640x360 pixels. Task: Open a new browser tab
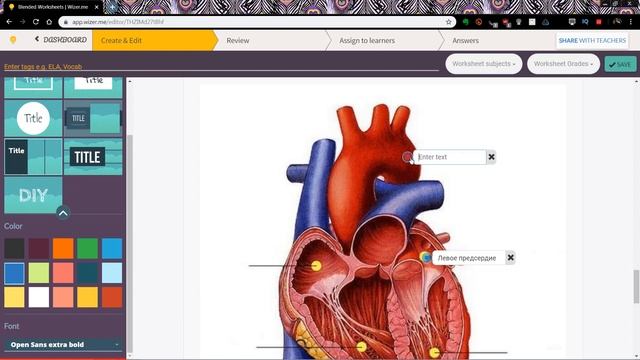[x=112, y=7]
